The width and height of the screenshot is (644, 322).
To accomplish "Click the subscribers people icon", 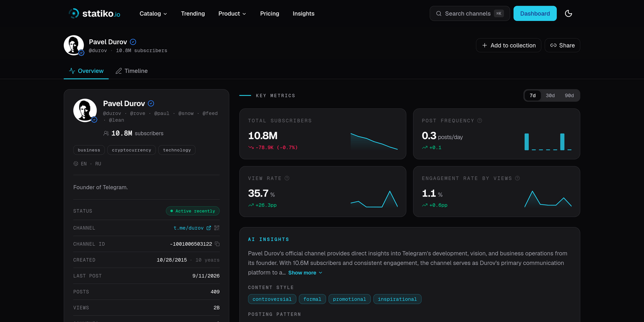I will tap(106, 134).
